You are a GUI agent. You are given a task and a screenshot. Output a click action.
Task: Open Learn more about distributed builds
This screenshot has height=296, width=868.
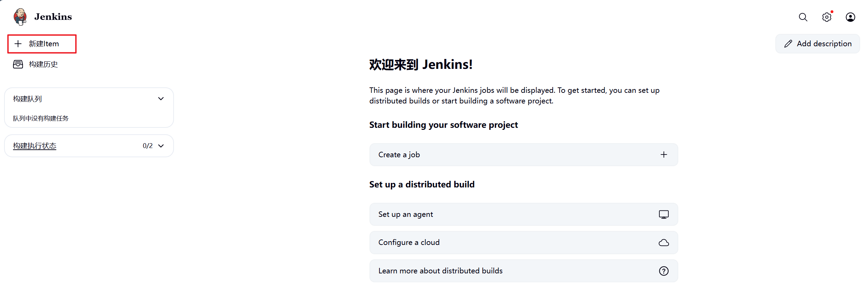pyautogui.click(x=524, y=271)
